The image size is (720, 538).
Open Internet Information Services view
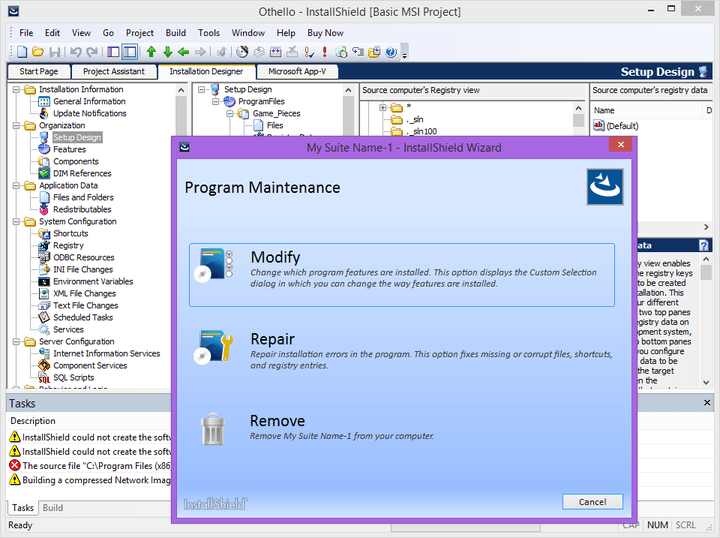coord(107,353)
